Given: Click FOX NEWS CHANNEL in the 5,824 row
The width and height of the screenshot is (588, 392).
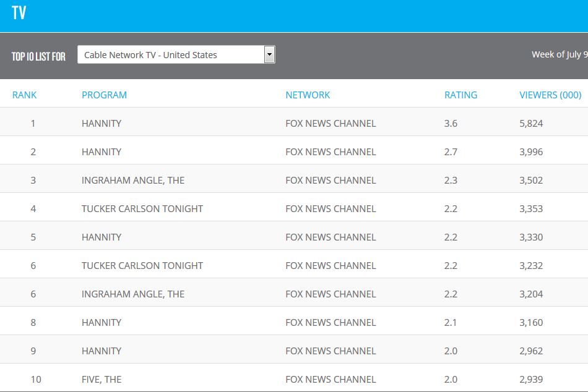Looking at the screenshot, I should tap(331, 123).
